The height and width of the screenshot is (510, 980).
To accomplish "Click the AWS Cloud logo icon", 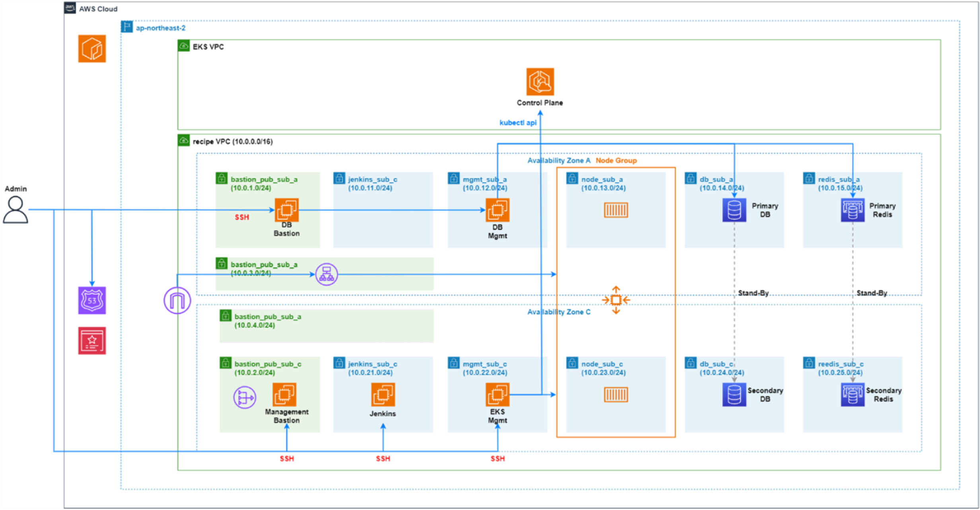I will pyautogui.click(x=70, y=8).
